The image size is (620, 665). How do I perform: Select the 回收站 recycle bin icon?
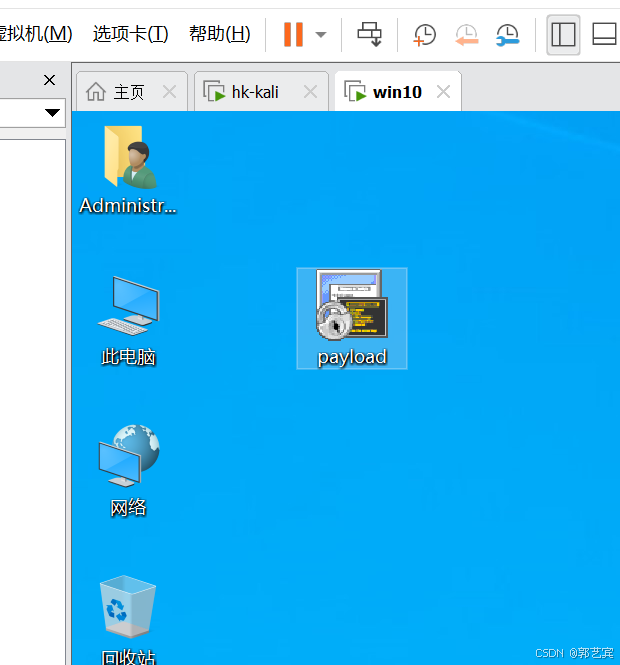[x=128, y=620]
